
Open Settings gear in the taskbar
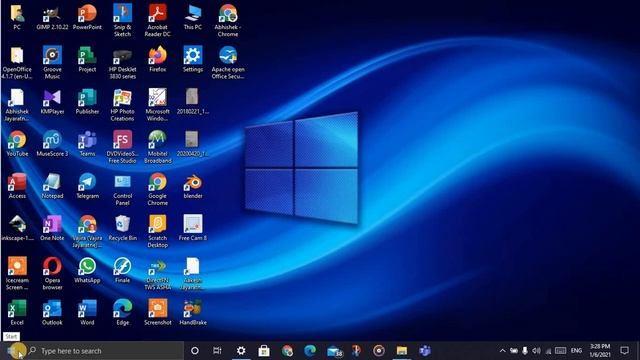241,351
